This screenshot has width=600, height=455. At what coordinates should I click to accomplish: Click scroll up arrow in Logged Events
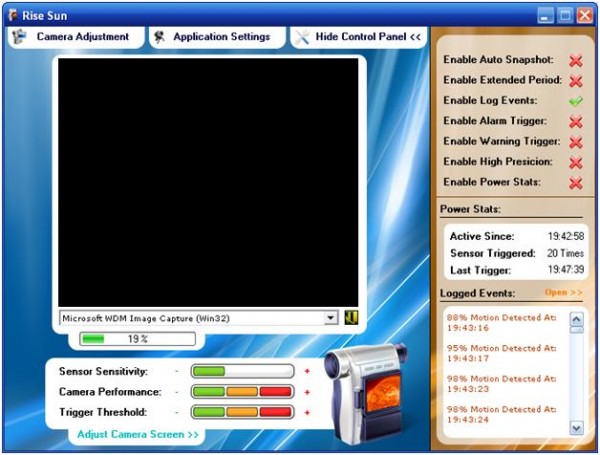[x=577, y=319]
